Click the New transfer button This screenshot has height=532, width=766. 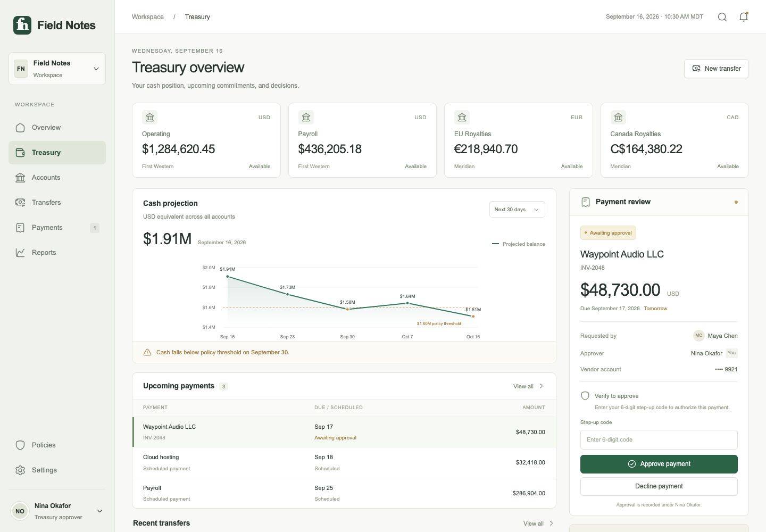click(x=716, y=69)
